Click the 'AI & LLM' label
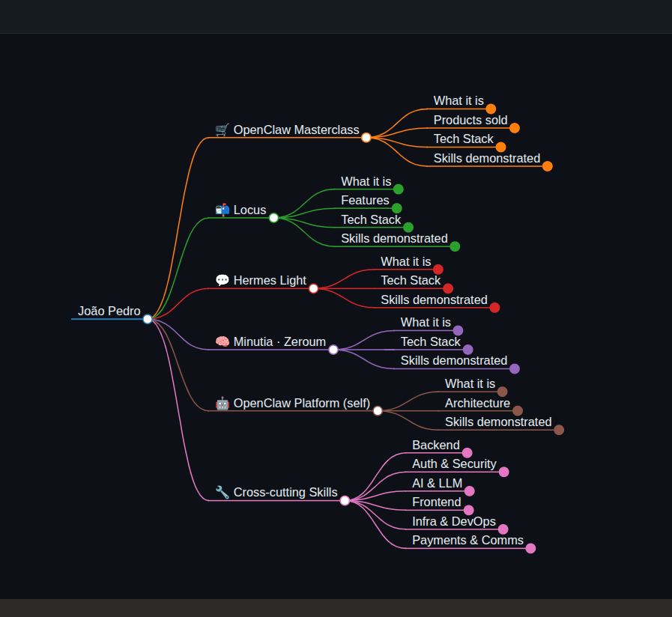The height and width of the screenshot is (617, 672). pos(438,483)
